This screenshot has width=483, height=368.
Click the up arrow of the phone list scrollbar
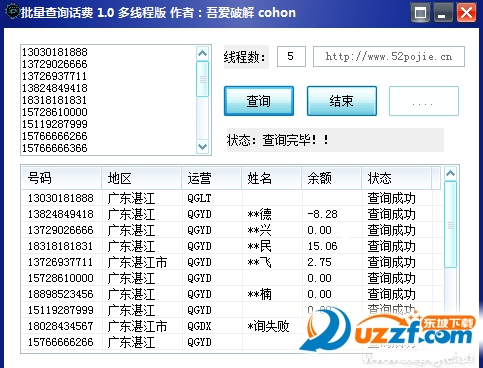click(x=202, y=53)
